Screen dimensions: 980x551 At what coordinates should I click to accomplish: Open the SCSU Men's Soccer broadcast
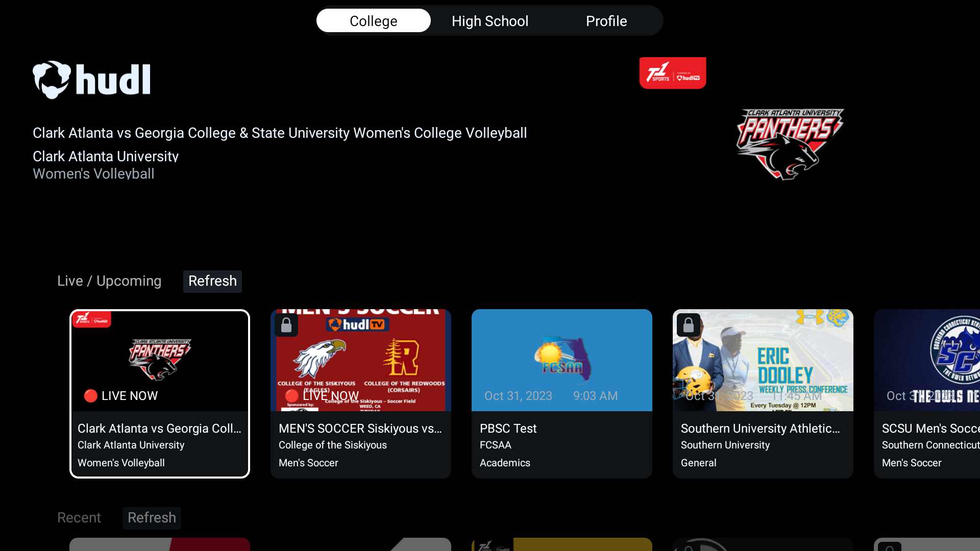click(x=944, y=393)
